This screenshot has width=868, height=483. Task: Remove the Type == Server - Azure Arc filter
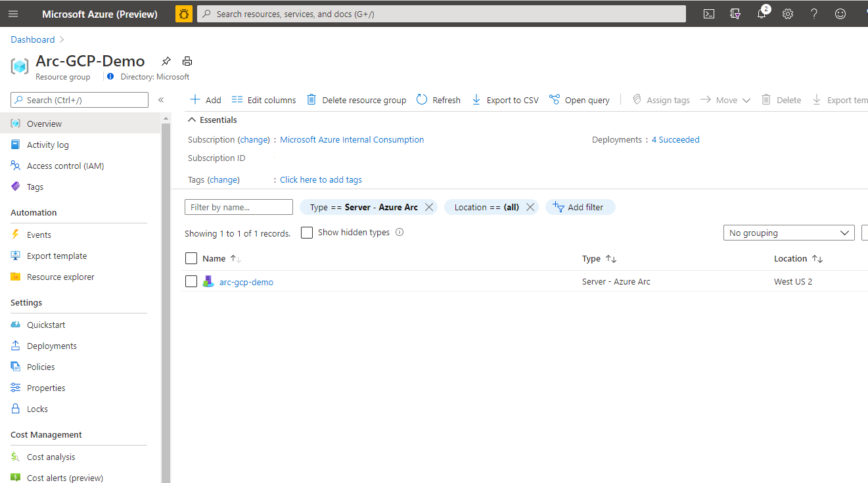click(429, 207)
